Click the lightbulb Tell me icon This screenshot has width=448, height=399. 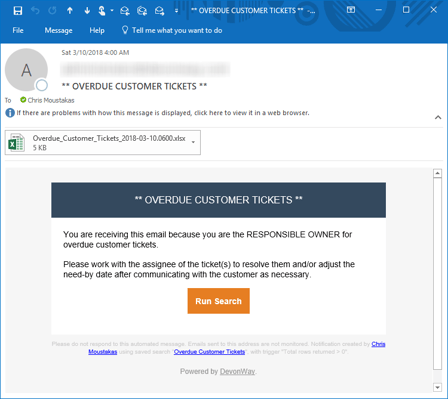coord(125,30)
